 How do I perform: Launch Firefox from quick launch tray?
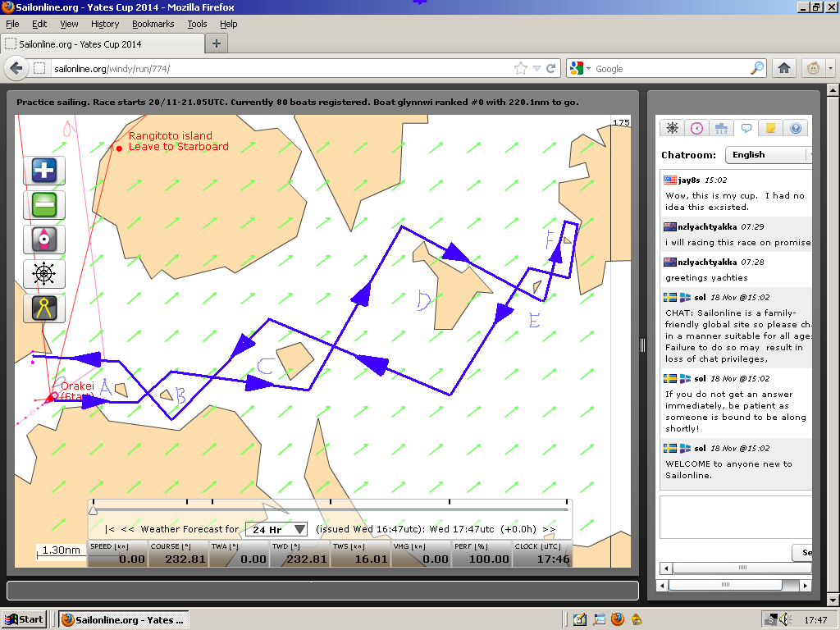[617, 620]
